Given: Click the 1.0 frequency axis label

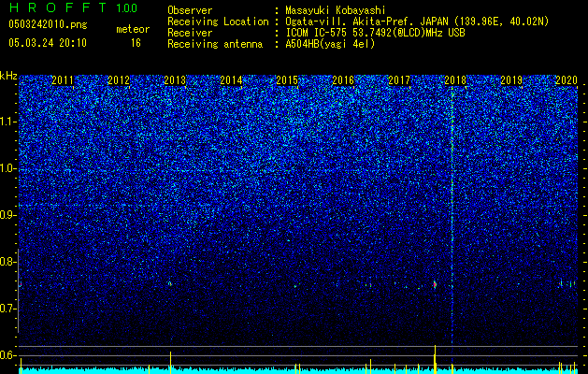Looking at the screenshot, I should [8, 168].
